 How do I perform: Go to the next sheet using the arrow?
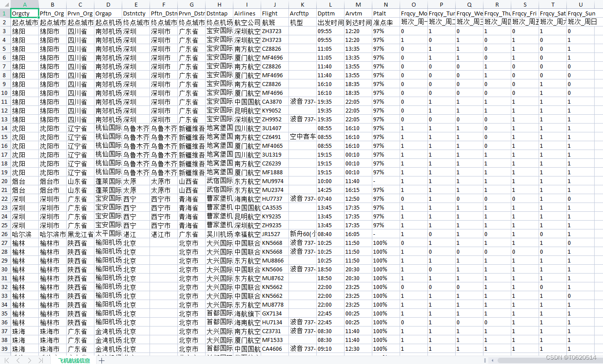tap(29, 360)
